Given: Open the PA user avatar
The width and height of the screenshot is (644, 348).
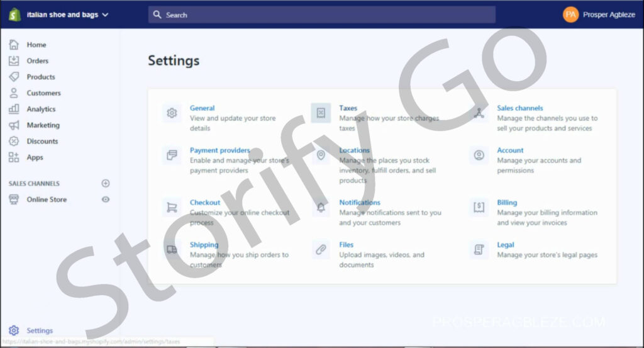Looking at the screenshot, I should click(x=570, y=15).
